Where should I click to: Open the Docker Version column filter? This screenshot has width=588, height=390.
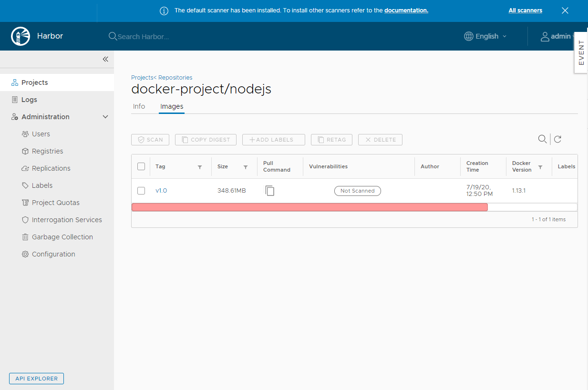[x=540, y=167]
